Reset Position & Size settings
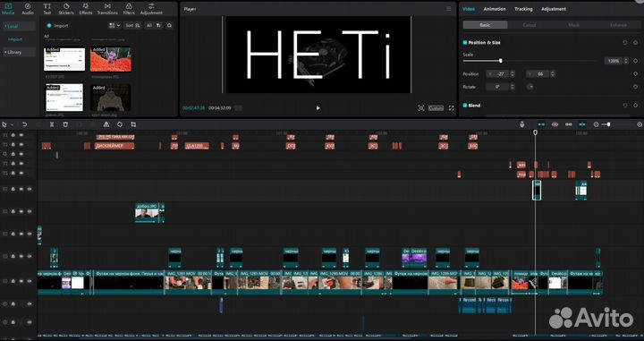This screenshot has width=644, height=341. click(625, 43)
